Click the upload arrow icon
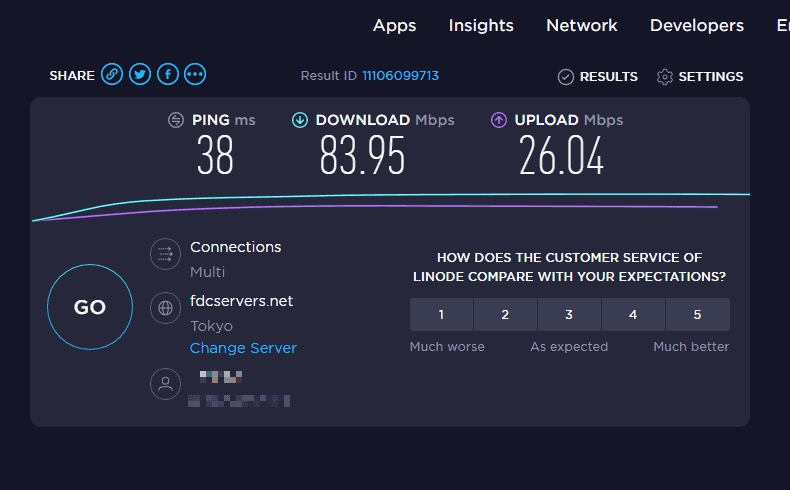The height and width of the screenshot is (490, 790). pos(499,120)
